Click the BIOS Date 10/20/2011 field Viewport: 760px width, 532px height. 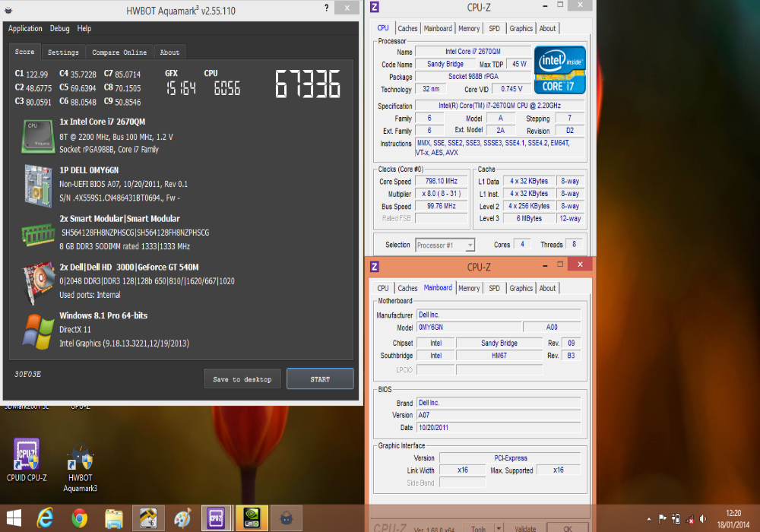499,428
